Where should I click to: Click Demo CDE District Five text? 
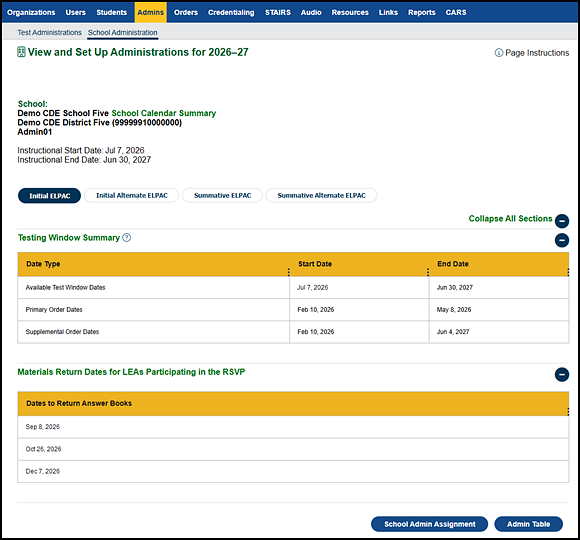click(100, 122)
